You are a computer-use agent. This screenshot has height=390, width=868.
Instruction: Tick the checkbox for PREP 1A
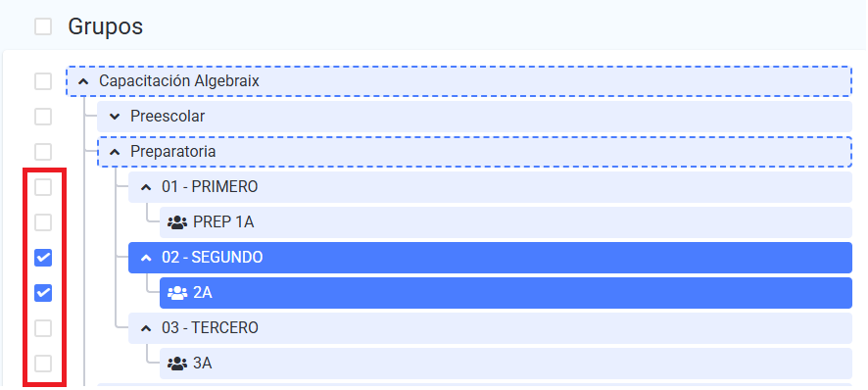coord(43,222)
